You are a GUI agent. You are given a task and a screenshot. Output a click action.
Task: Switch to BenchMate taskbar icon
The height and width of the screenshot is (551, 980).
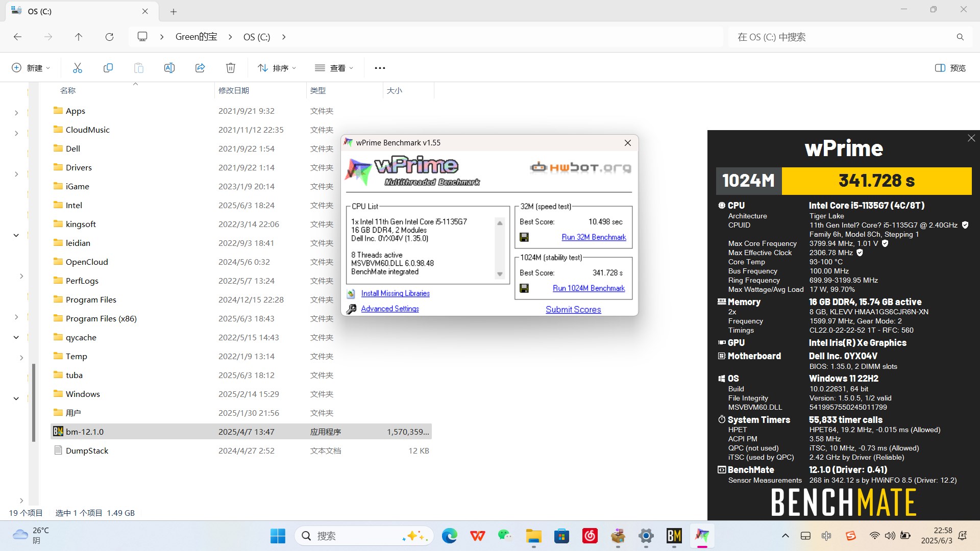(674, 536)
